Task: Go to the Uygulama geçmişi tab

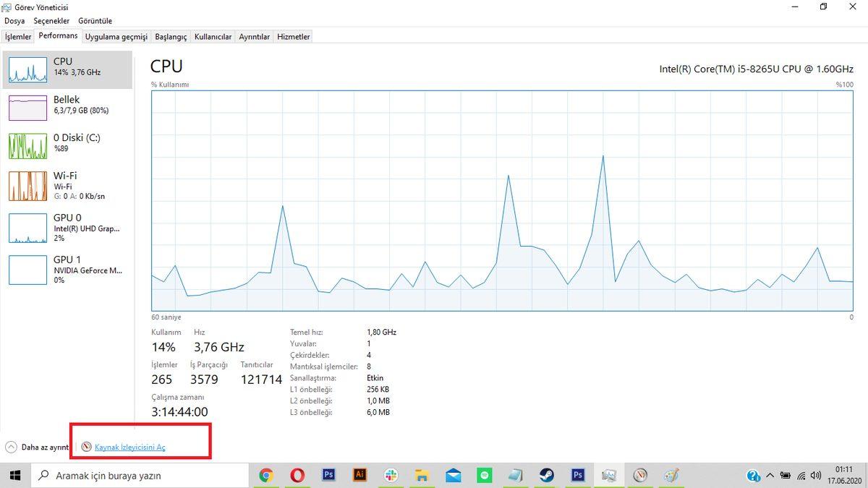Action: 116,37
